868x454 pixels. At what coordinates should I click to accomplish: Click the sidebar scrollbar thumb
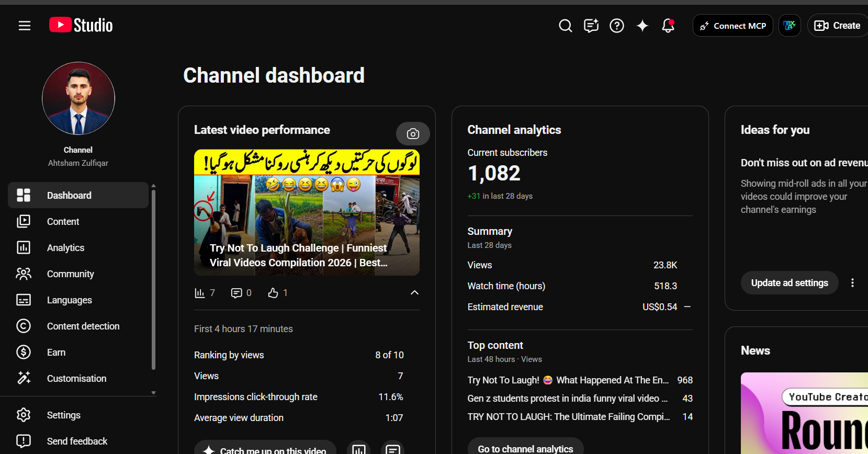point(153,280)
